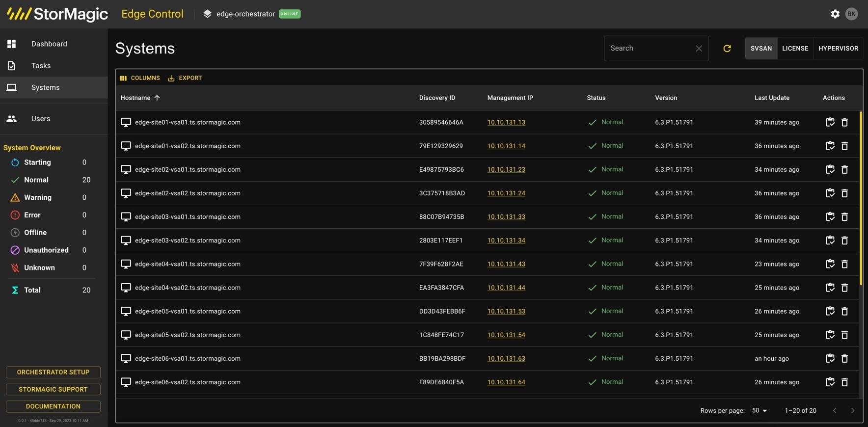Click clipboard action icon for edge-site02-vsa01

tap(830, 170)
